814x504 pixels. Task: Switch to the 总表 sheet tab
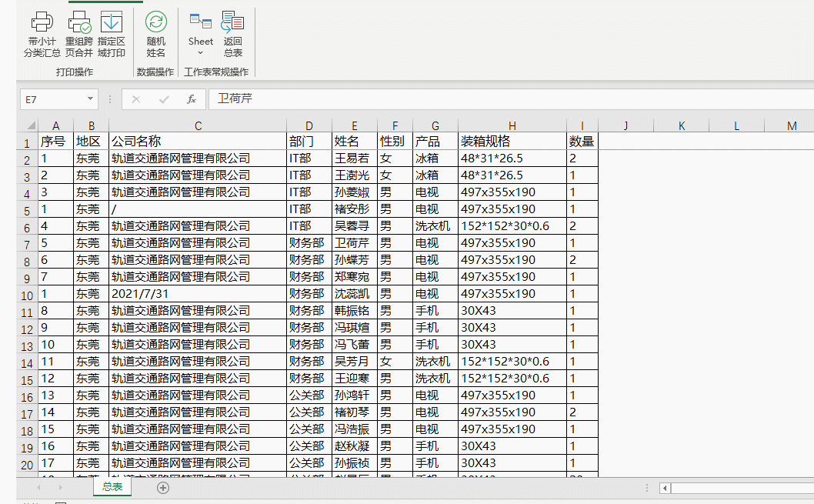112,487
